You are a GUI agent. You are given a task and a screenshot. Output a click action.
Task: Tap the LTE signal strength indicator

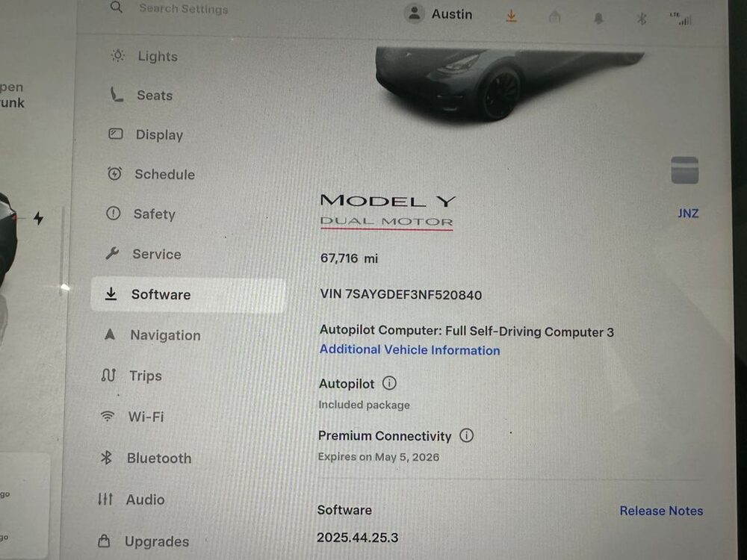[x=681, y=19]
